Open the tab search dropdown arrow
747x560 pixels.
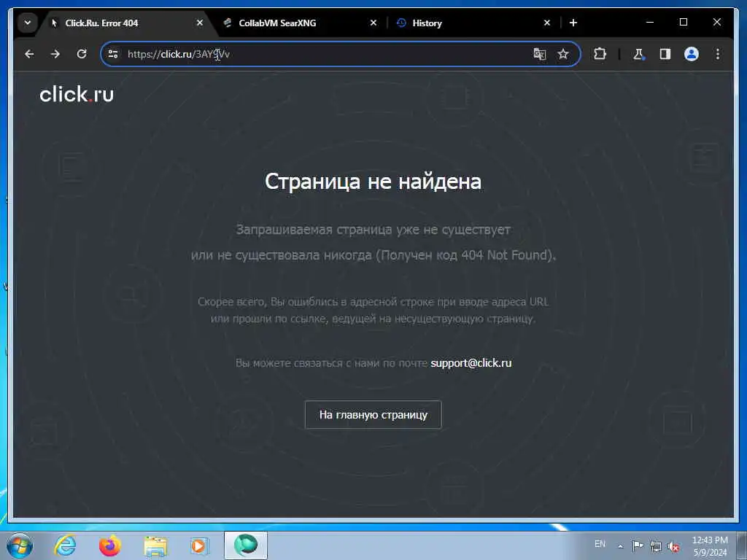28,23
